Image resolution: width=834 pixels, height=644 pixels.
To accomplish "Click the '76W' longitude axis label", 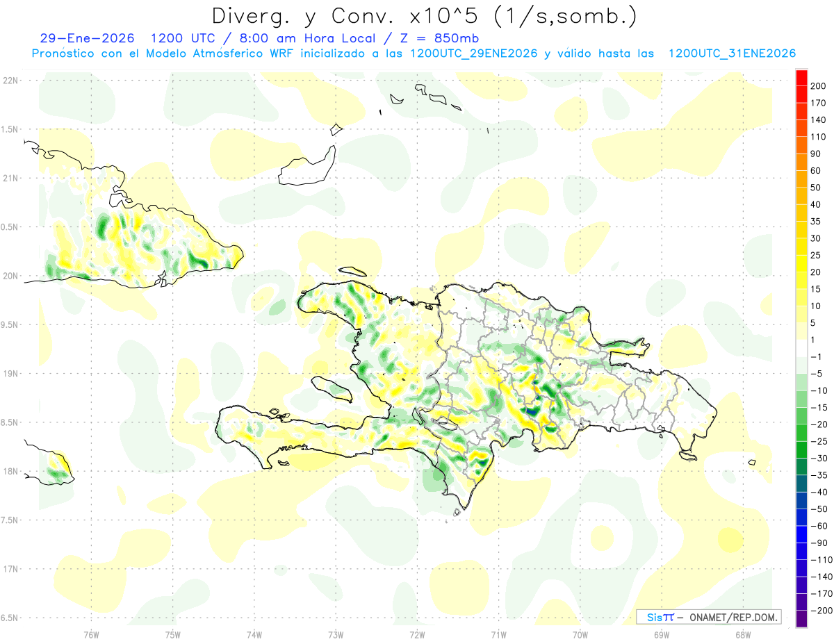I will (x=91, y=634).
